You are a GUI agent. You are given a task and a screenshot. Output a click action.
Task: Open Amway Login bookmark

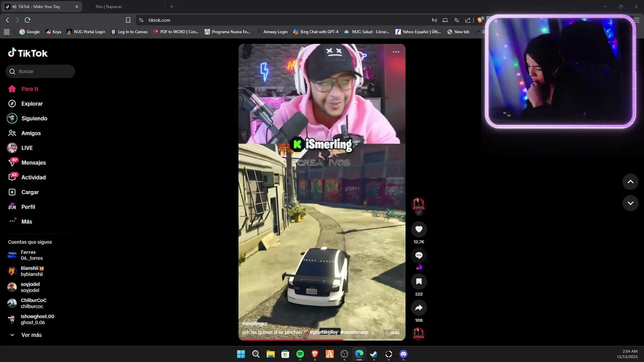coord(272,32)
